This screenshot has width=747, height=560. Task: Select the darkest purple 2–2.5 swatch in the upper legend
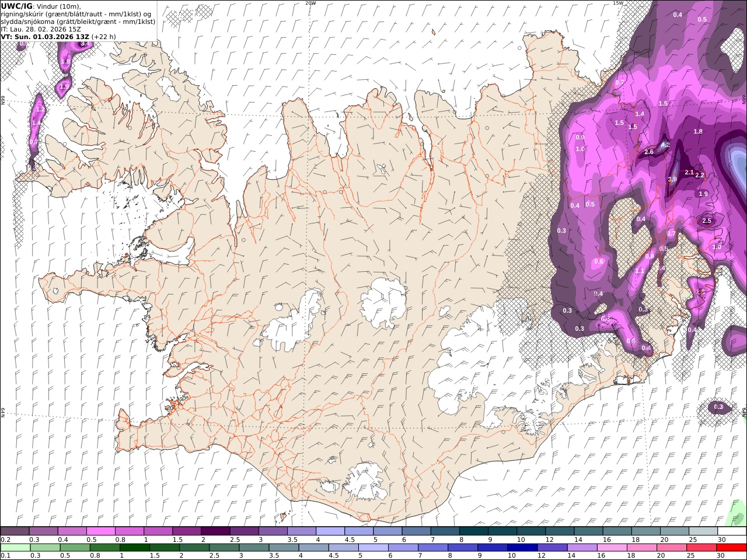tap(215, 531)
